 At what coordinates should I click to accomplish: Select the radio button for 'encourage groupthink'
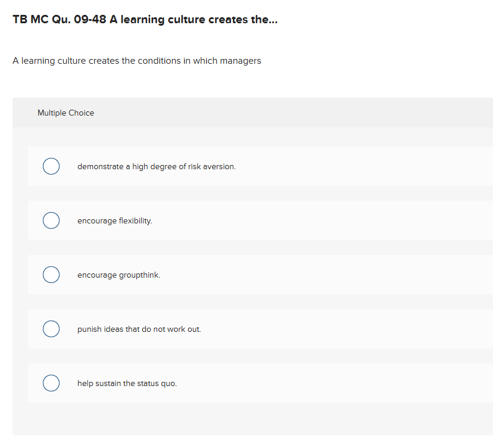click(51, 275)
